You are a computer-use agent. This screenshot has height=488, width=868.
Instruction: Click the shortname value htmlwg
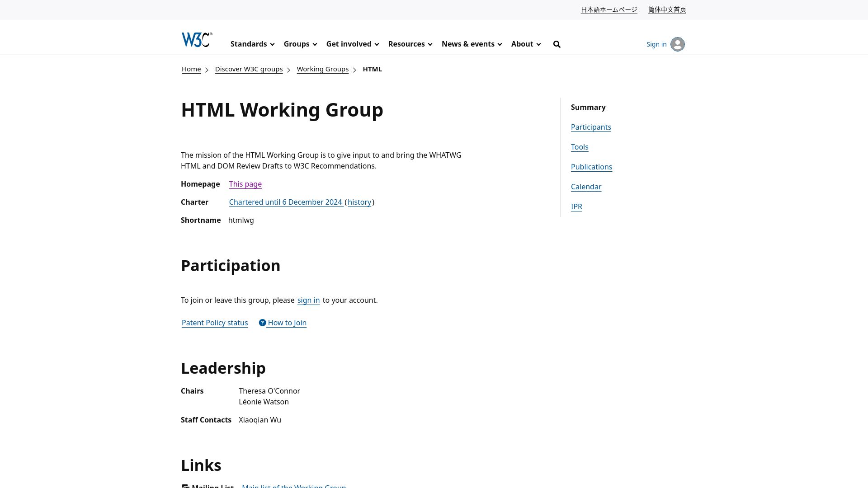click(241, 221)
